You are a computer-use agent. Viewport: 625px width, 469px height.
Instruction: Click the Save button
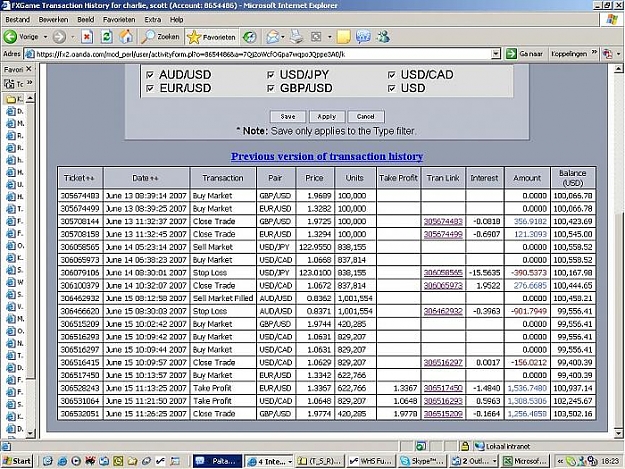tap(288, 117)
